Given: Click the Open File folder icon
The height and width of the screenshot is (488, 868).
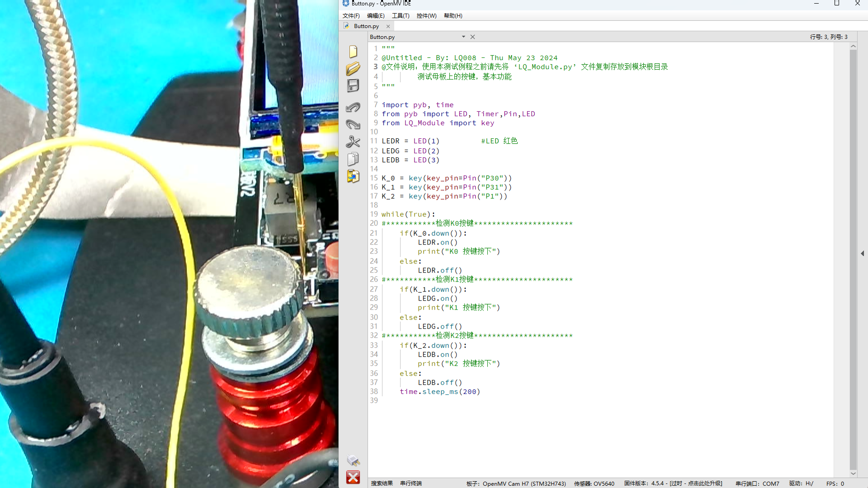Looking at the screenshot, I should pos(353,69).
